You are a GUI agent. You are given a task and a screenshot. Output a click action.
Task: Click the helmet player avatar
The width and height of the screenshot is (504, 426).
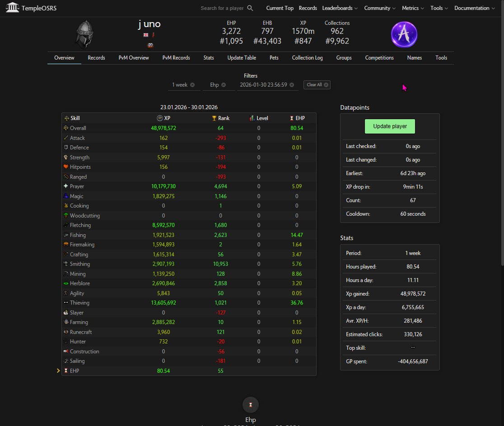click(85, 34)
